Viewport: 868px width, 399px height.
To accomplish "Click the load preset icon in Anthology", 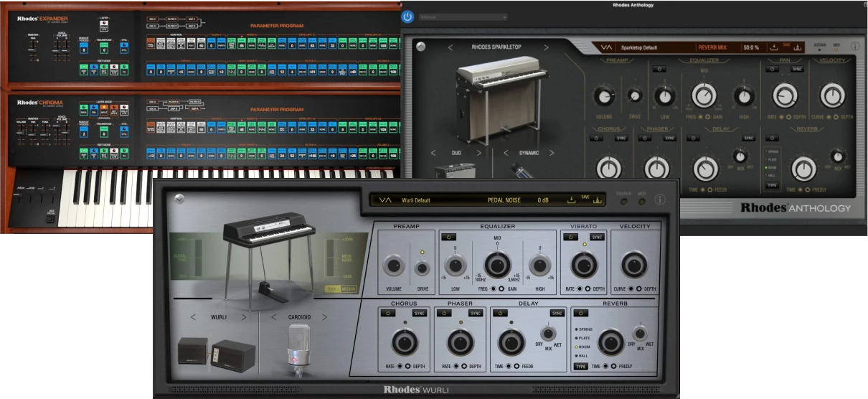I will [x=775, y=47].
